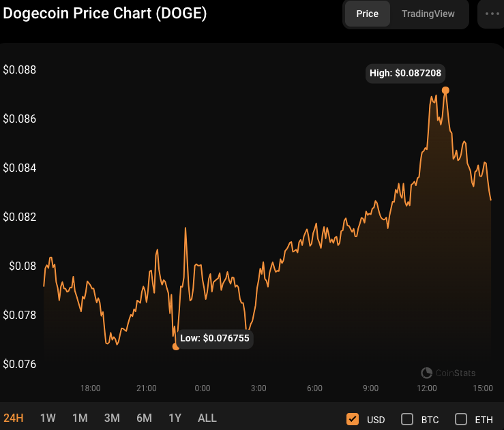Switch to the TradingView tab
Image resolution: width=504 pixels, height=430 pixels.
point(428,14)
